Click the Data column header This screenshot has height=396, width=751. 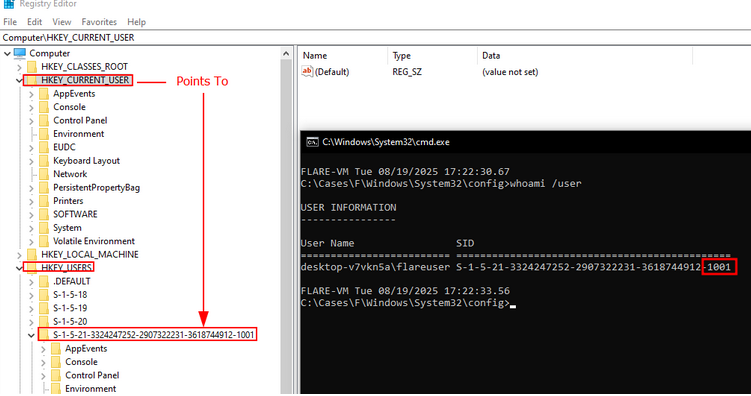585,56
